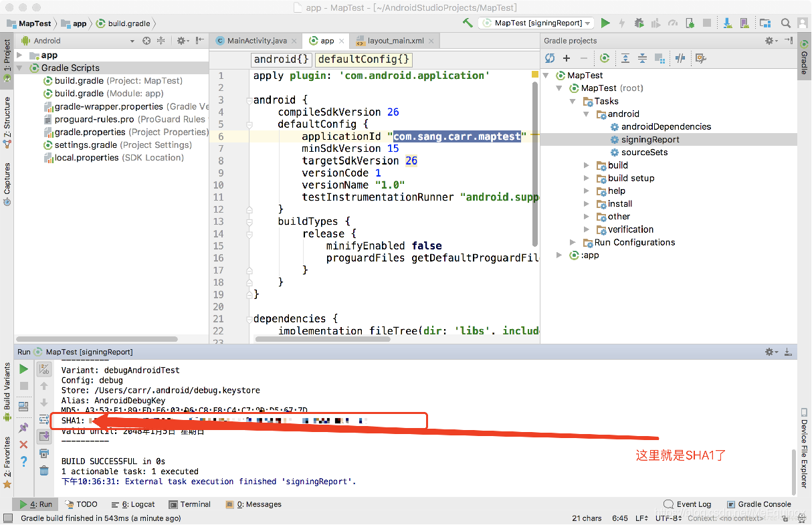Collapse all nodes in the Gradle tree
Viewport: 812px width, 525px height.
[643, 58]
